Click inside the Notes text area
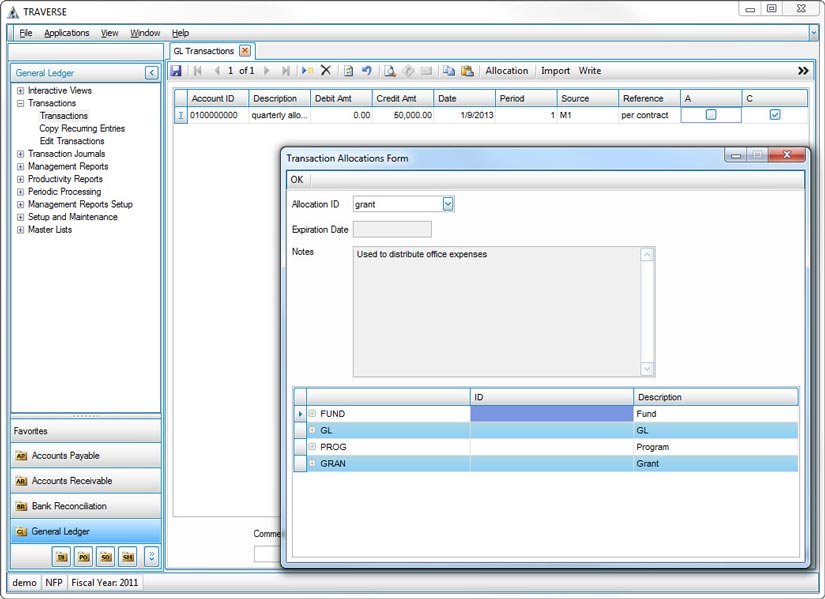This screenshot has width=825, height=599. 497,311
